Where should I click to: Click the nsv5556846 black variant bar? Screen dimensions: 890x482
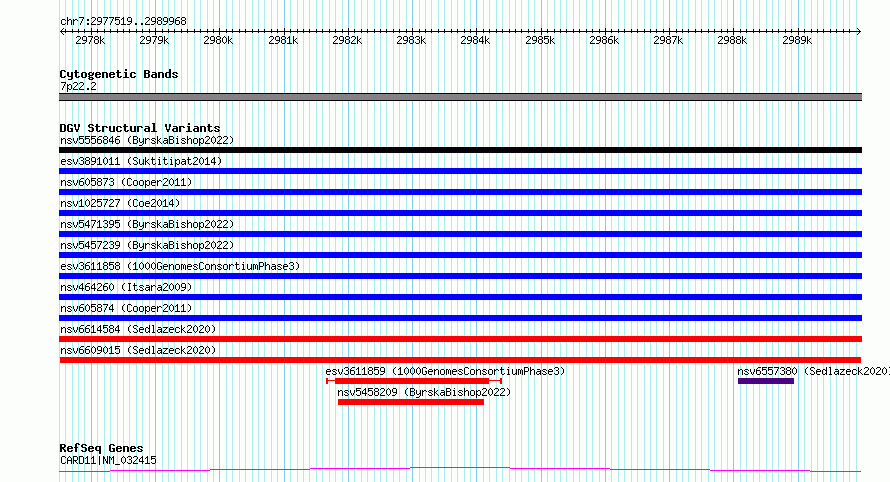[x=460, y=150]
